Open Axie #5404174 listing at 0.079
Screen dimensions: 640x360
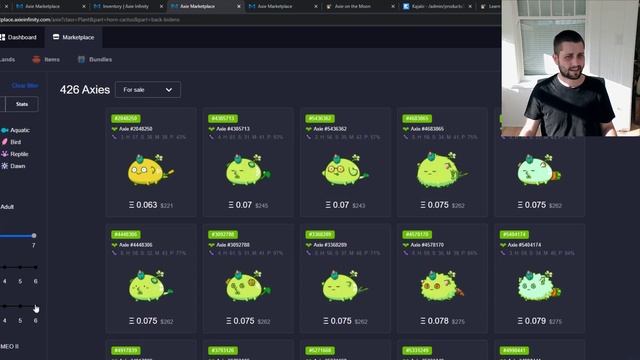click(x=540, y=278)
